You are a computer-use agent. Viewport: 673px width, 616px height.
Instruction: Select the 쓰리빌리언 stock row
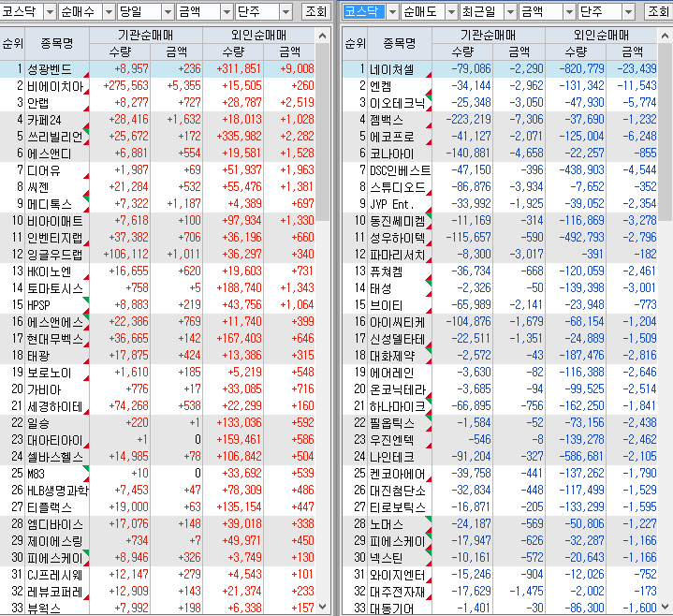157,137
